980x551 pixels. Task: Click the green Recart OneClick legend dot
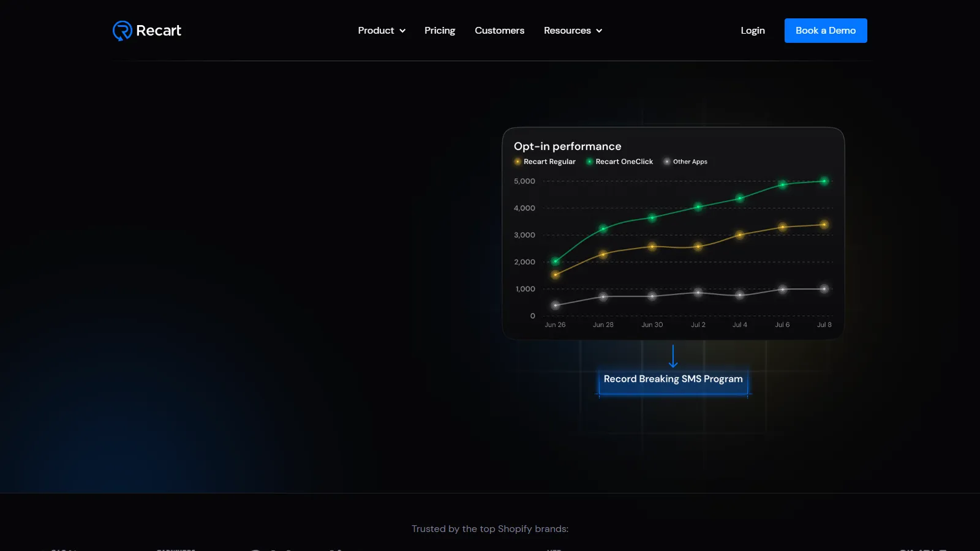pyautogui.click(x=589, y=162)
